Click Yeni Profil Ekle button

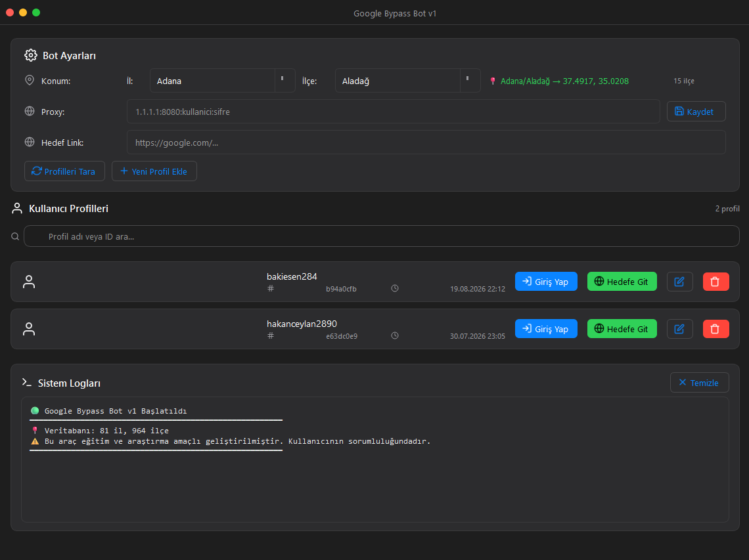154,171
